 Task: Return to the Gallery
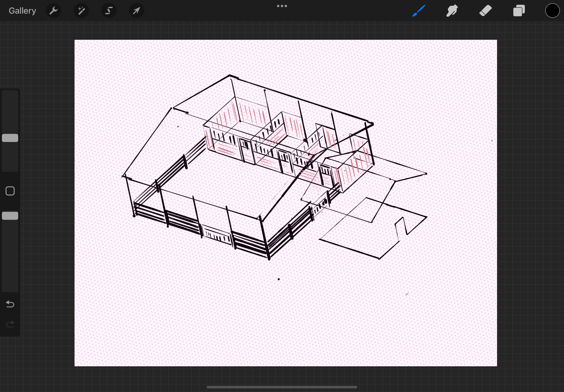coord(22,11)
